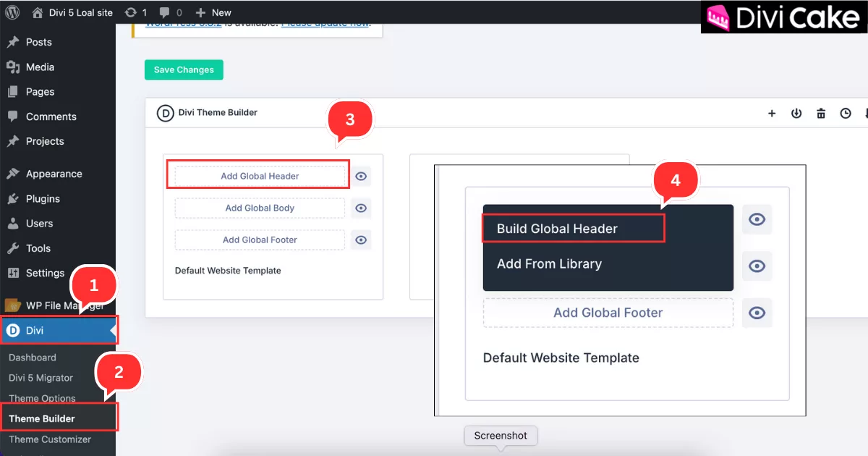Click the power icon in builder toolbar
The width and height of the screenshot is (868, 456).
[x=796, y=114]
